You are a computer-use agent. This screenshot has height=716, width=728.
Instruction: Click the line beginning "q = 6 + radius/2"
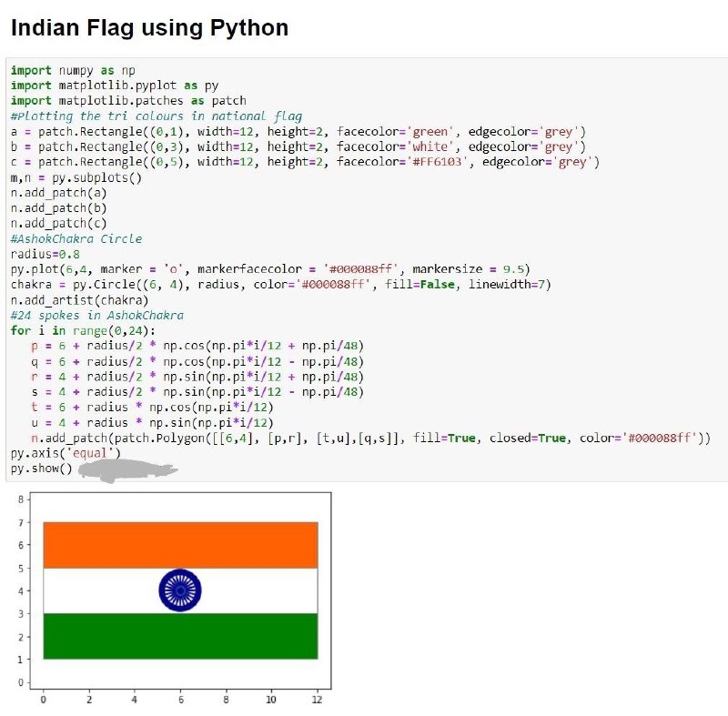197,361
